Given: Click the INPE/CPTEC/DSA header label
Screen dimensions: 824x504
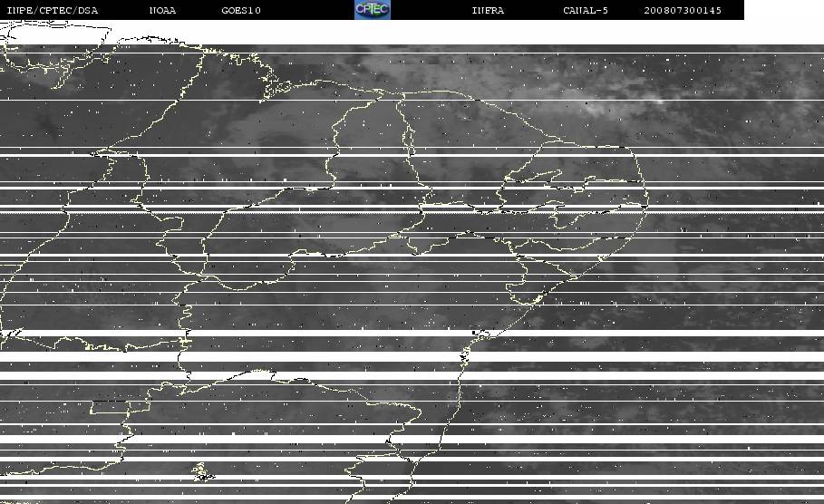Looking at the screenshot, I should [x=52, y=11].
